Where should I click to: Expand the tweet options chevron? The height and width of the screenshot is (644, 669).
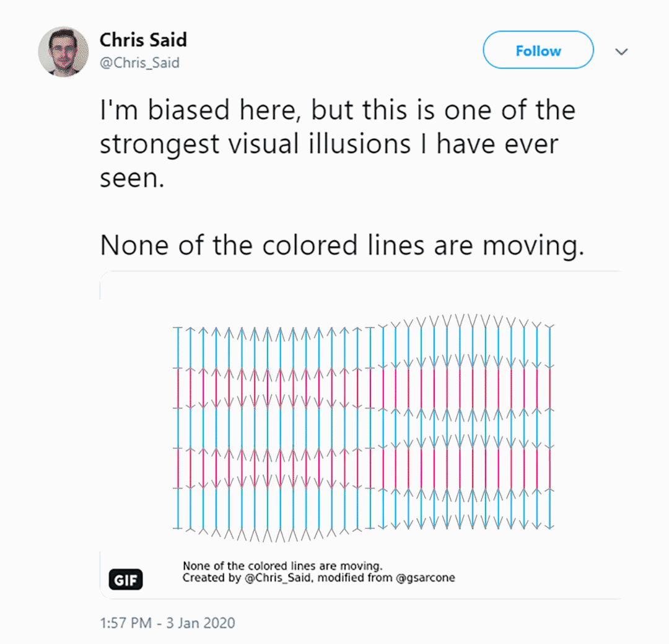(x=621, y=51)
